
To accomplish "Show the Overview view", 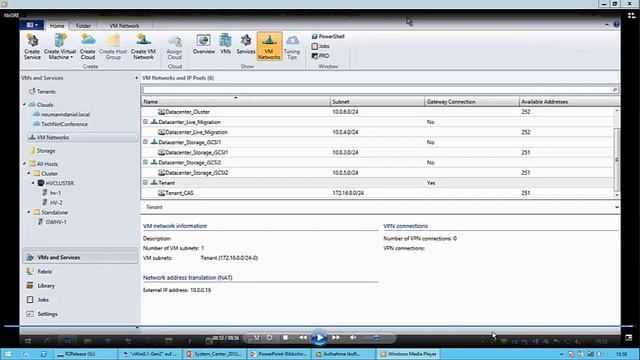I will (203, 44).
